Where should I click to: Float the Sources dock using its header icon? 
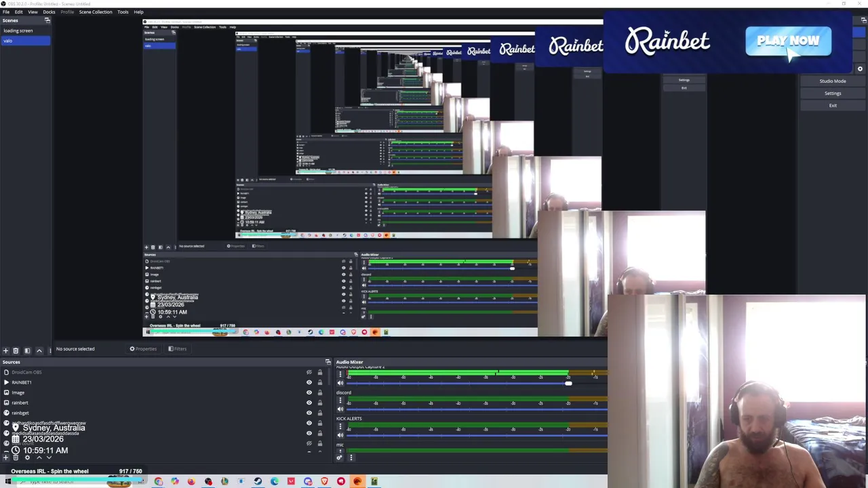pyautogui.click(x=328, y=362)
